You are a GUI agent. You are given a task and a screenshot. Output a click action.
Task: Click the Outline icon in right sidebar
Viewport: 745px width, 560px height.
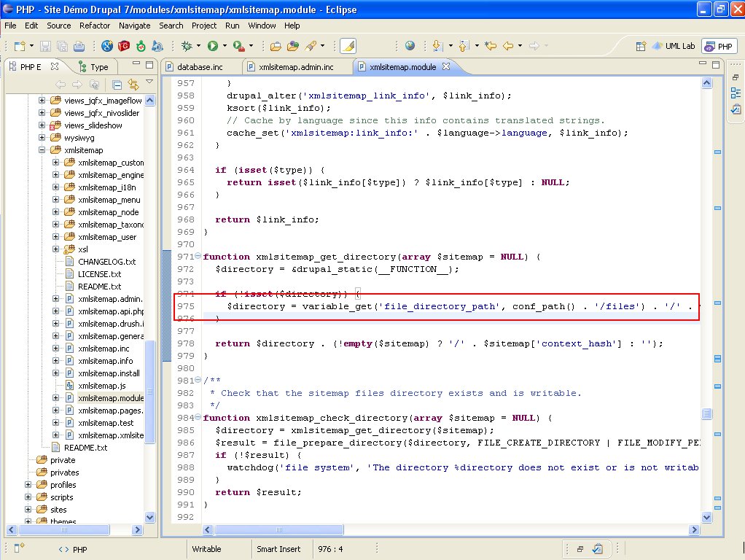click(736, 93)
